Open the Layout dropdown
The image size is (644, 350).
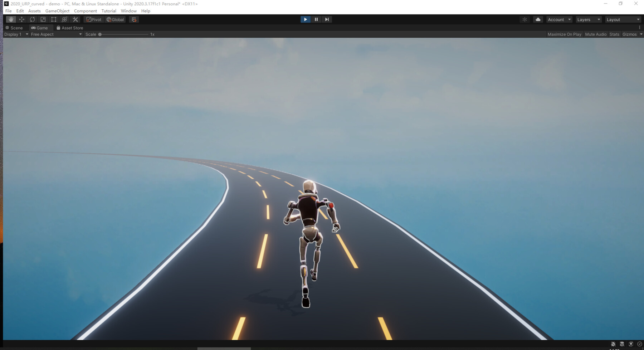(x=623, y=19)
